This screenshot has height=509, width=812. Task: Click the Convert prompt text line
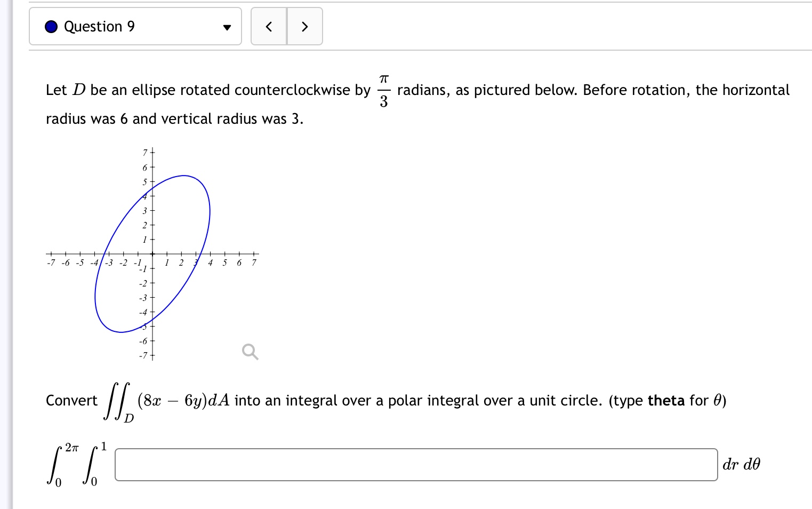point(373,400)
